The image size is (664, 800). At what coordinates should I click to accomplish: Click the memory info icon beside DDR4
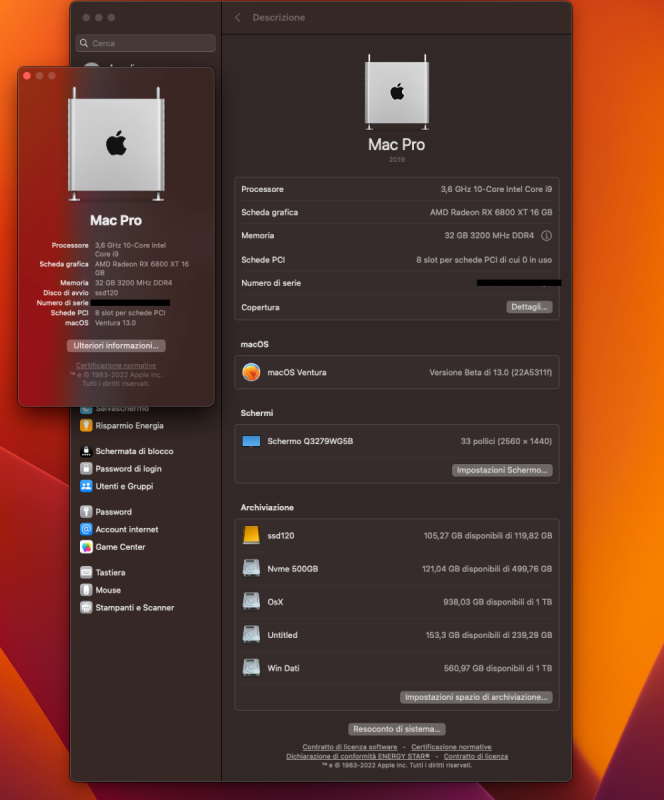click(546, 236)
